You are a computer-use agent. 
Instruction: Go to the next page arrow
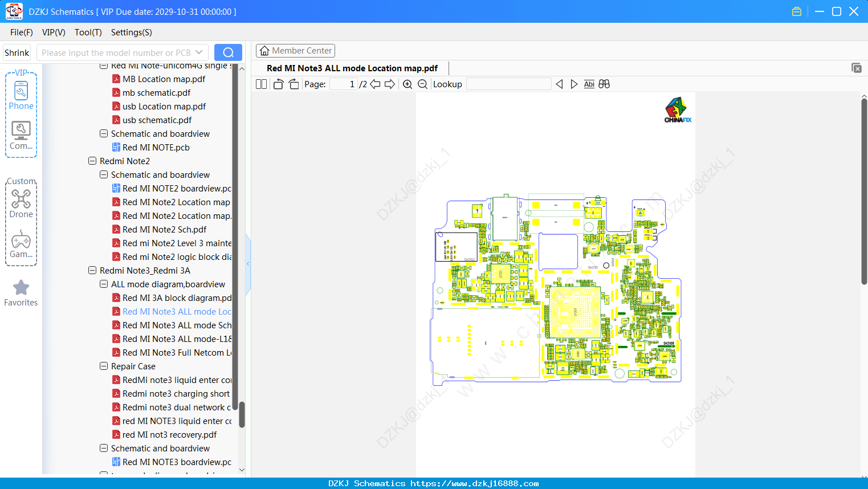click(390, 84)
